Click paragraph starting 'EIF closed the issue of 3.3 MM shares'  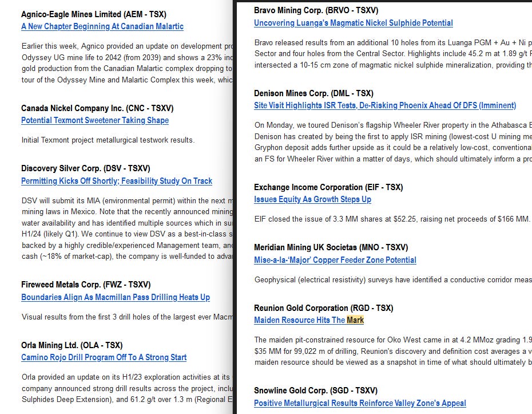[x=392, y=219]
